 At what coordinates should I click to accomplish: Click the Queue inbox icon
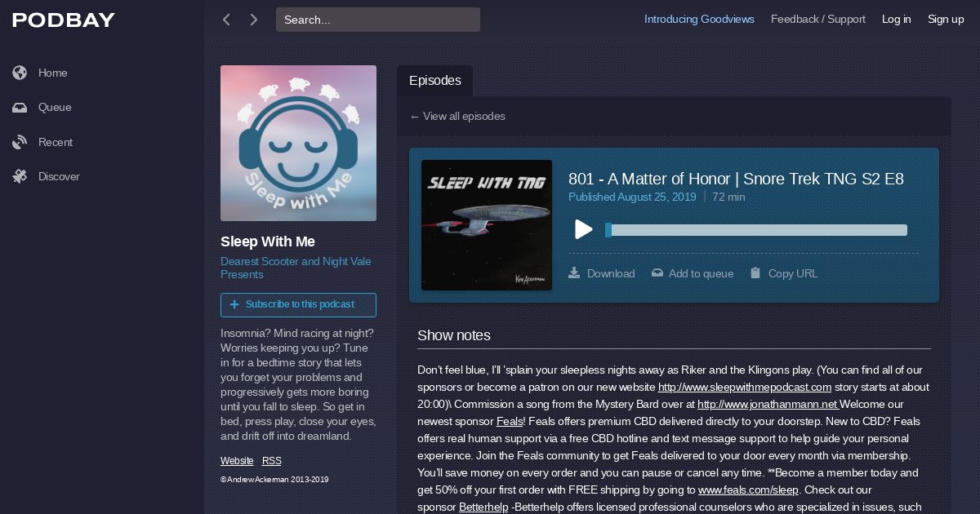click(x=20, y=107)
